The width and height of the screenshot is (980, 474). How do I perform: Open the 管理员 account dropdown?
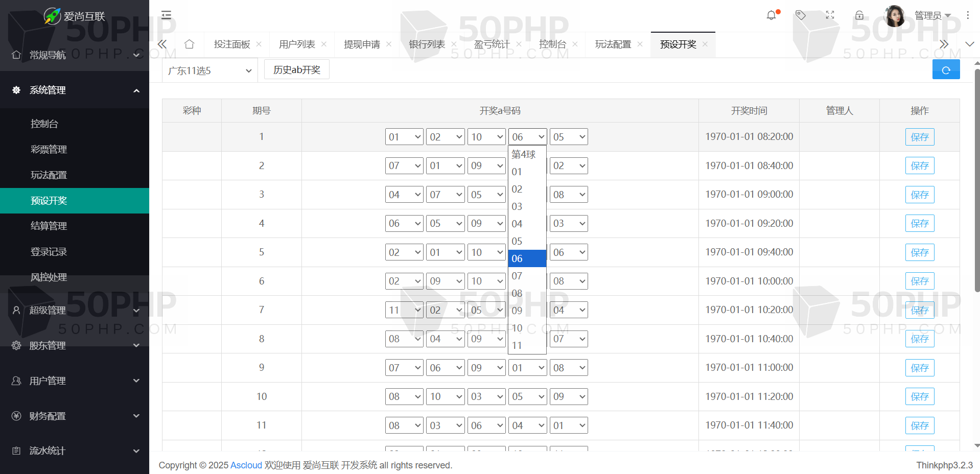(x=932, y=15)
